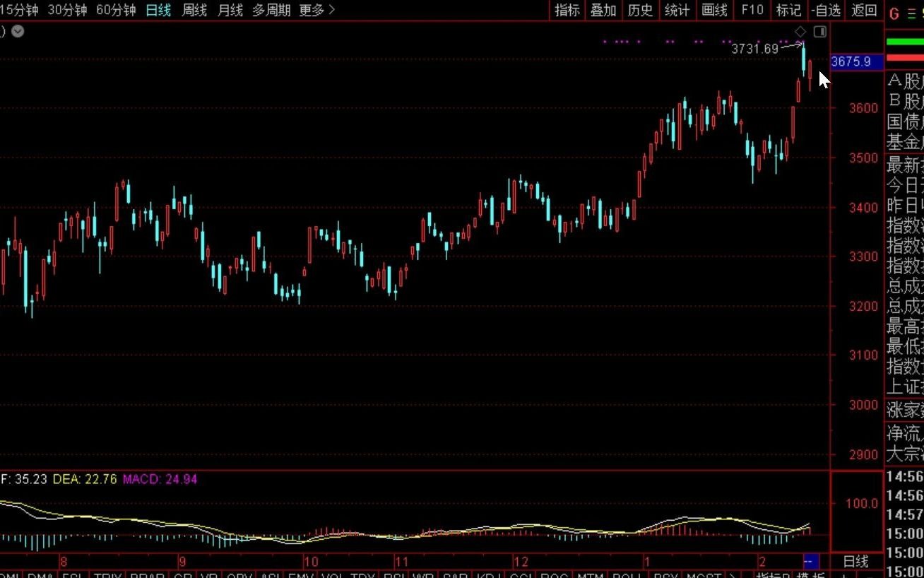Click the B股 row in the right panel
The height and width of the screenshot is (578, 924).
[x=905, y=101]
